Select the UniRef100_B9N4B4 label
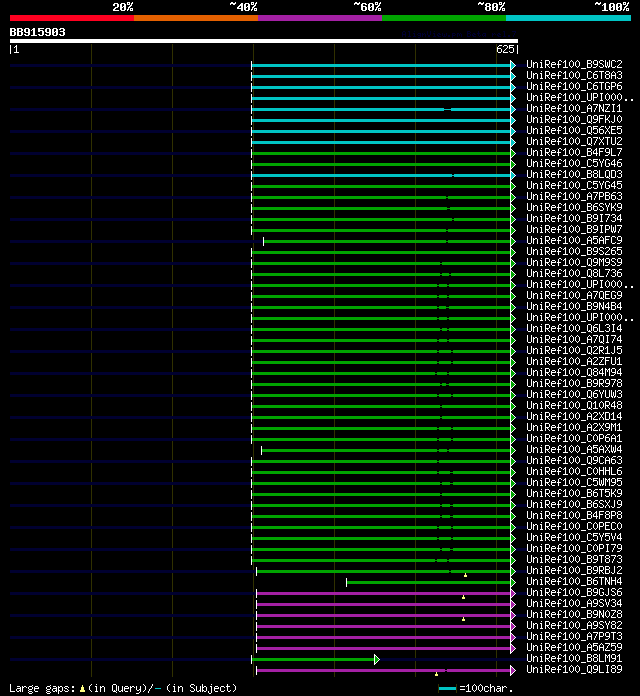Screen dimensions: 640x696 (574, 306)
